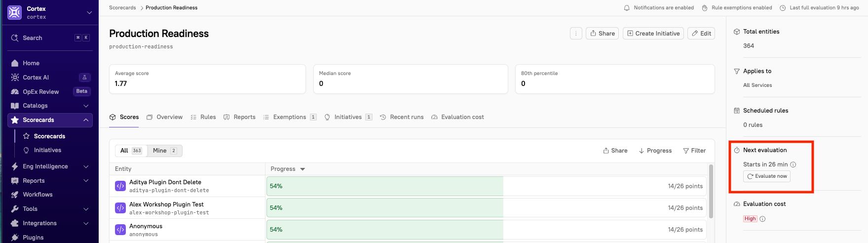Click the Alex Workshop service icon
Viewport: 868px width, 243px height.
[120, 208]
